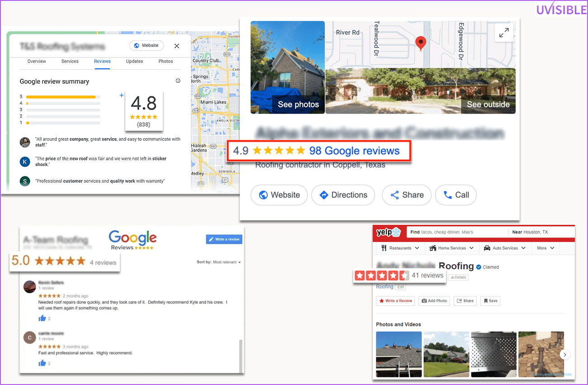Click the Yelp logo

[389, 233]
